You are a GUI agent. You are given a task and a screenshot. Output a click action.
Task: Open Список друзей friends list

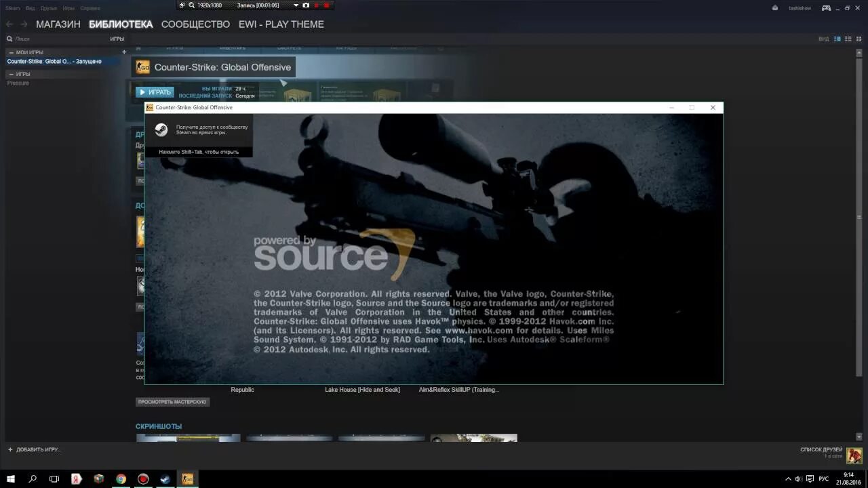pos(821,450)
